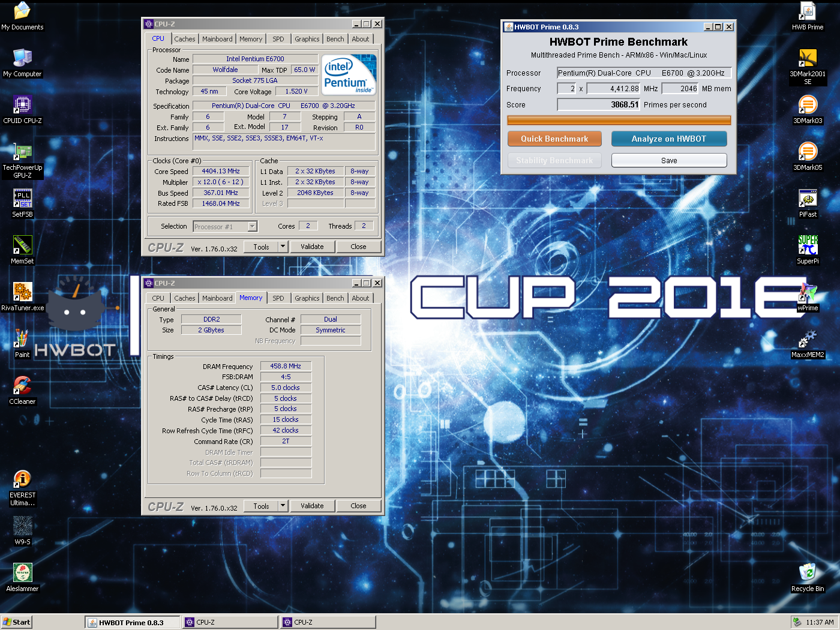Launch 3DMark03 desktop icon
Viewport: 840px width, 630px height.
click(x=808, y=110)
